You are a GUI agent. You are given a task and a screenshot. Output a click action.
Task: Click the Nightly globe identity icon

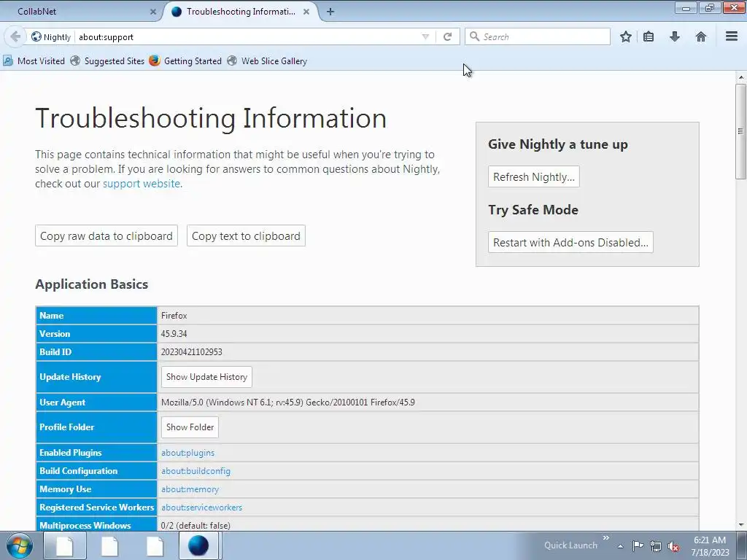point(36,36)
